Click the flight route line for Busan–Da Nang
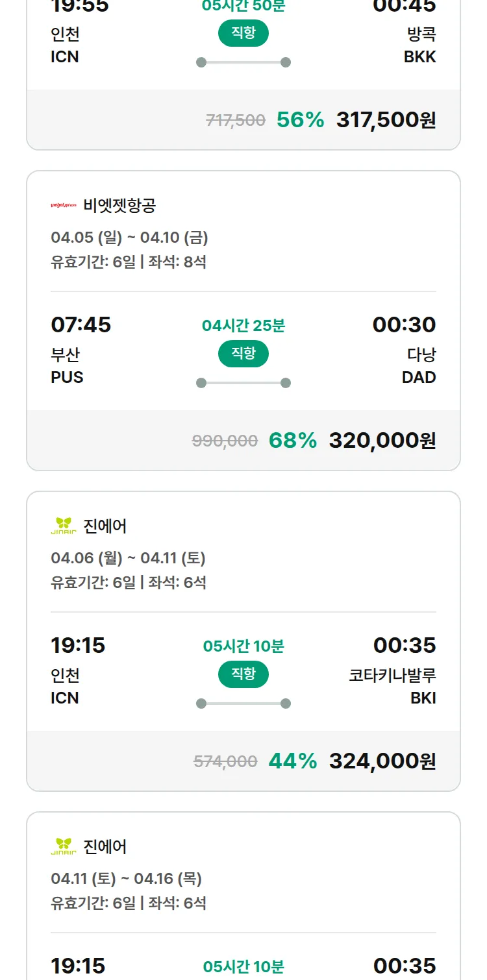 [x=243, y=383]
